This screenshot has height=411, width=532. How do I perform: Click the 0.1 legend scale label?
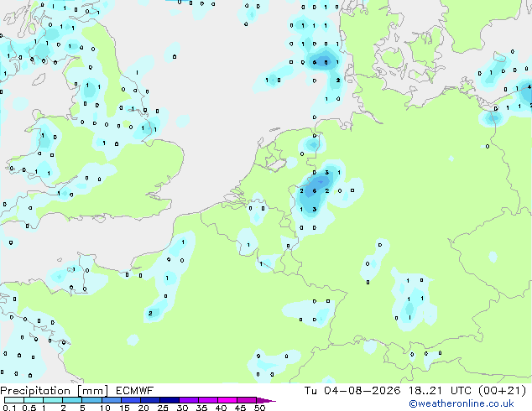point(9,408)
